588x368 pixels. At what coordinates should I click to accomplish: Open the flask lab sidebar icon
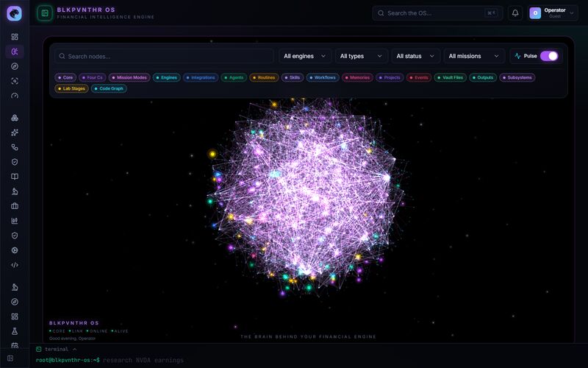tap(15, 331)
